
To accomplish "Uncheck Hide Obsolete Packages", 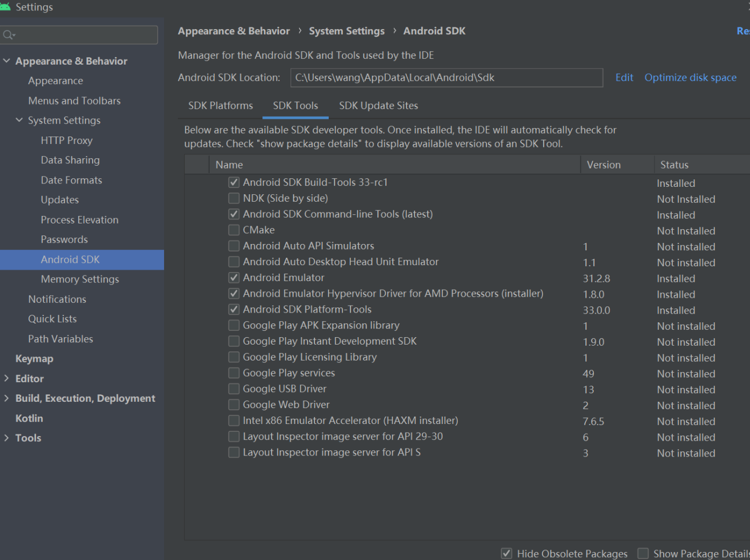I will tap(506, 554).
